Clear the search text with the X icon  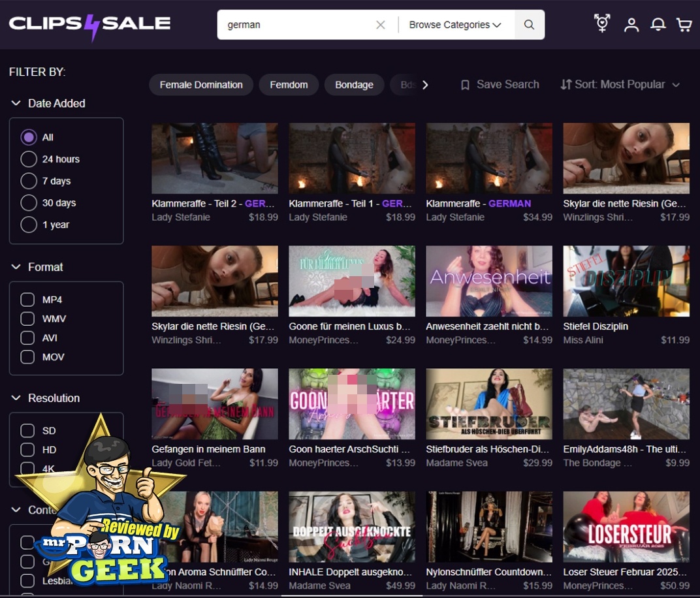pyautogui.click(x=380, y=25)
